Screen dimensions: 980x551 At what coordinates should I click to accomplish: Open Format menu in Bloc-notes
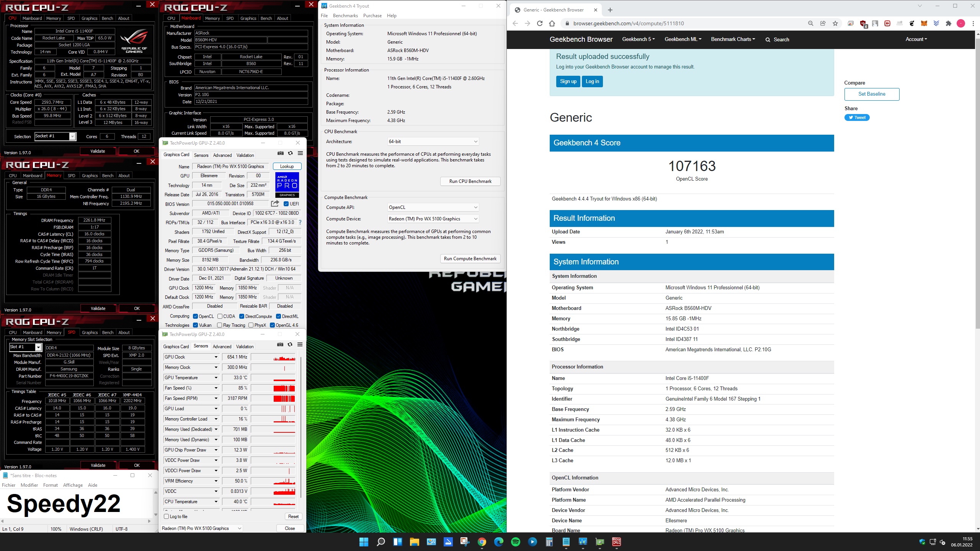pyautogui.click(x=51, y=485)
